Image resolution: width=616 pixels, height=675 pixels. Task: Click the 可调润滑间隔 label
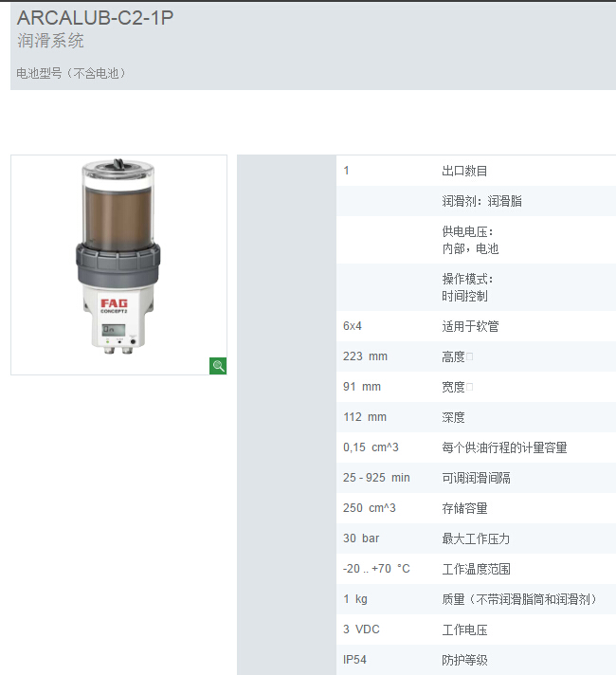point(476,478)
